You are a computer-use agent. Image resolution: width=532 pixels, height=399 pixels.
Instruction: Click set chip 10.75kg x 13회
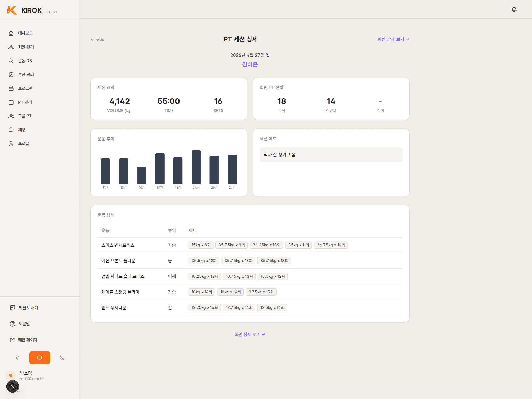(x=239, y=276)
